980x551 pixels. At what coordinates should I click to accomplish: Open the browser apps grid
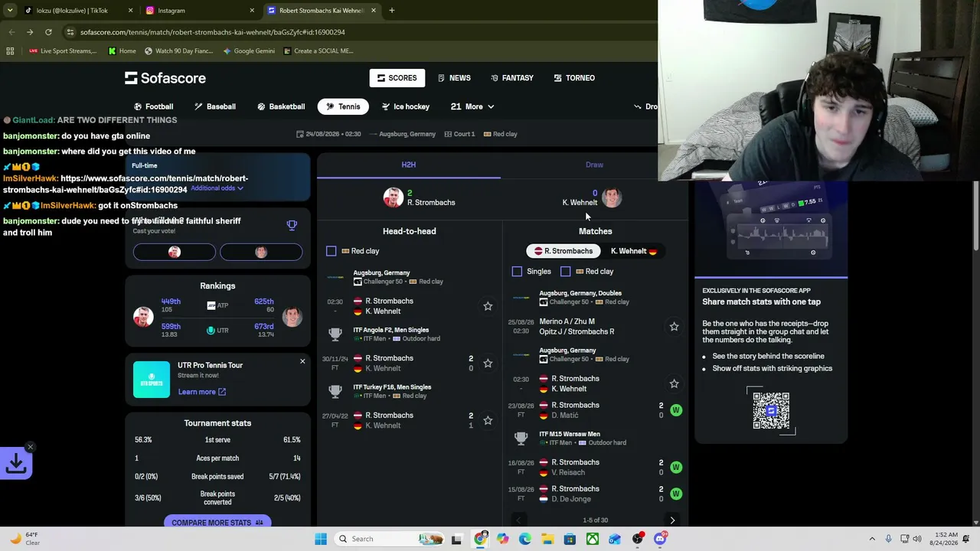tap(10, 51)
